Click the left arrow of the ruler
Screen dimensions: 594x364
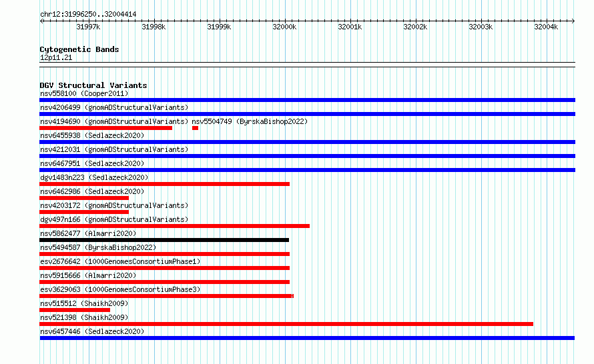pyautogui.click(x=41, y=21)
